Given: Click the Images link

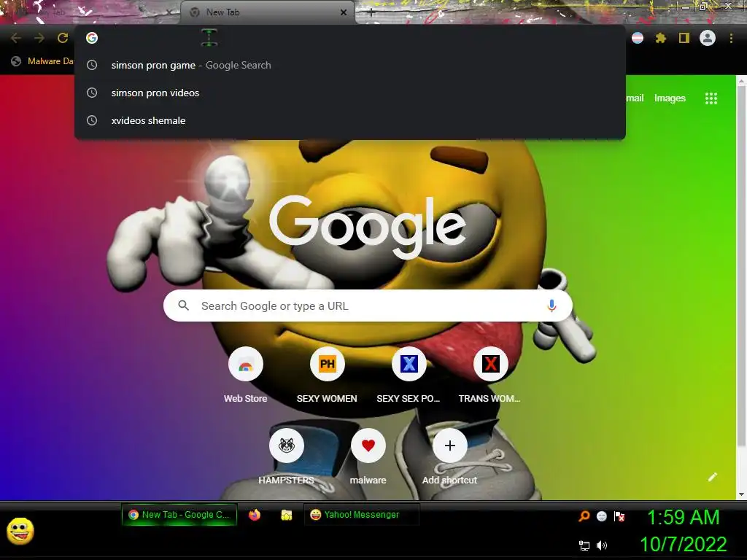Looking at the screenshot, I should coord(670,98).
